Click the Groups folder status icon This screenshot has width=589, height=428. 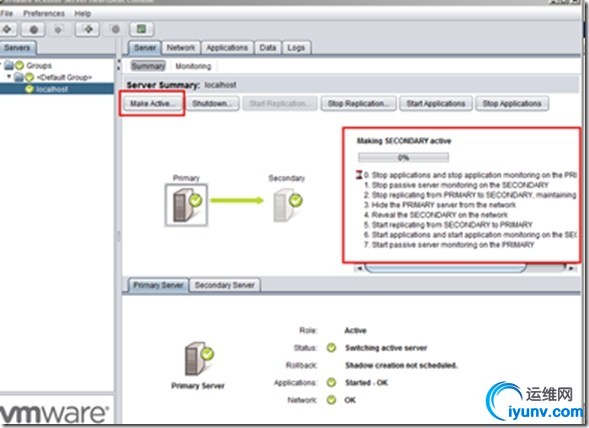tap(19, 66)
